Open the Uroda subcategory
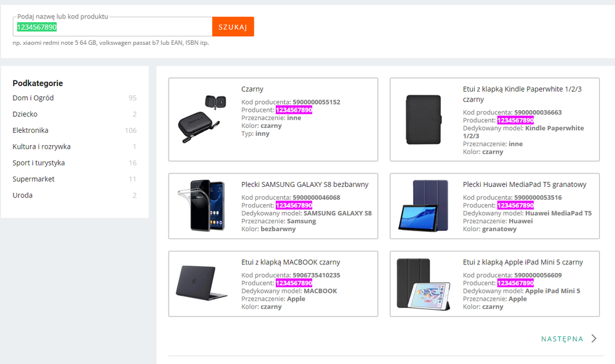Viewport: 615px width, 364px height. (23, 195)
